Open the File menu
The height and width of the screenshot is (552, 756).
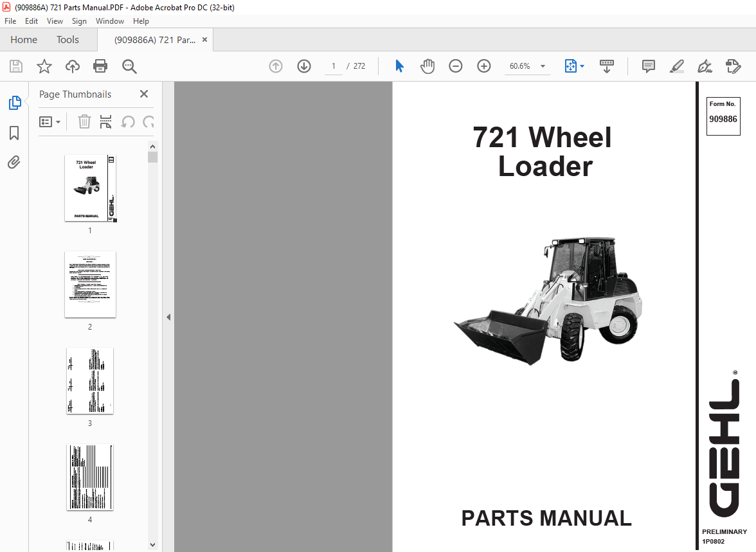pyautogui.click(x=10, y=21)
